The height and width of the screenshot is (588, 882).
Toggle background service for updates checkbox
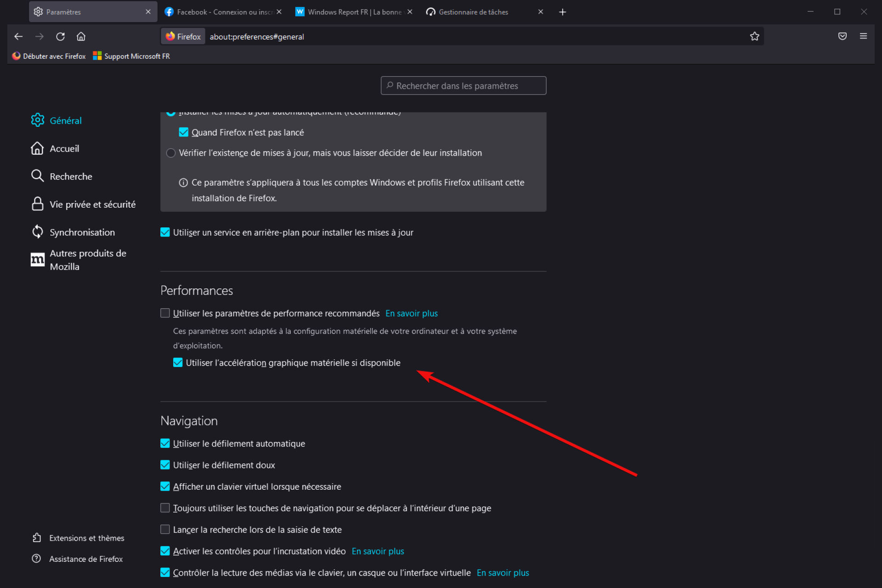pos(165,232)
